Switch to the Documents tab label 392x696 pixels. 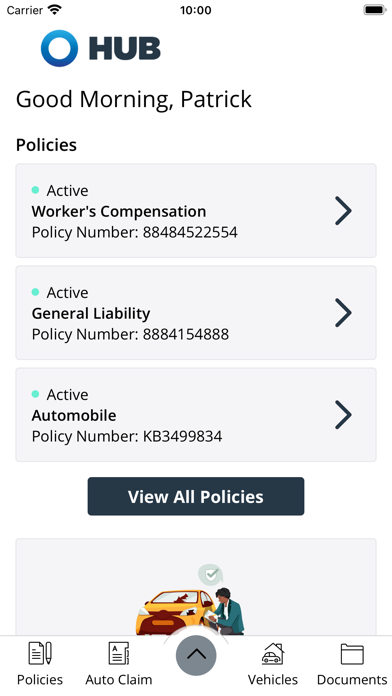coord(352,680)
